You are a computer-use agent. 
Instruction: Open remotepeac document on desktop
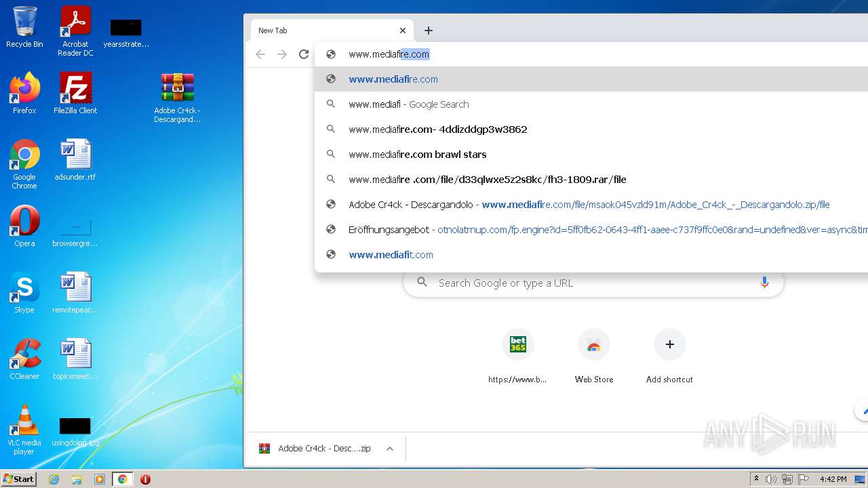tap(75, 292)
